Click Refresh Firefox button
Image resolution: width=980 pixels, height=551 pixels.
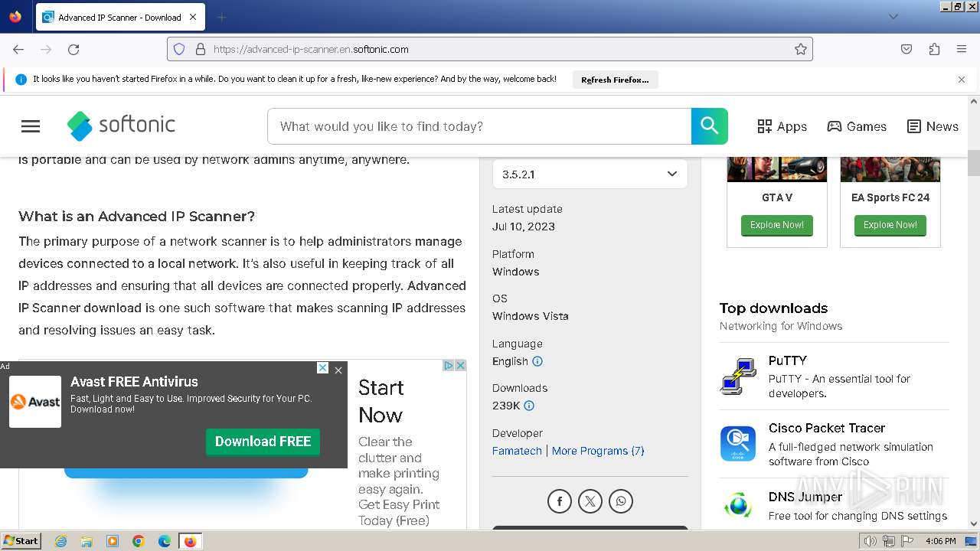pos(615,80)
